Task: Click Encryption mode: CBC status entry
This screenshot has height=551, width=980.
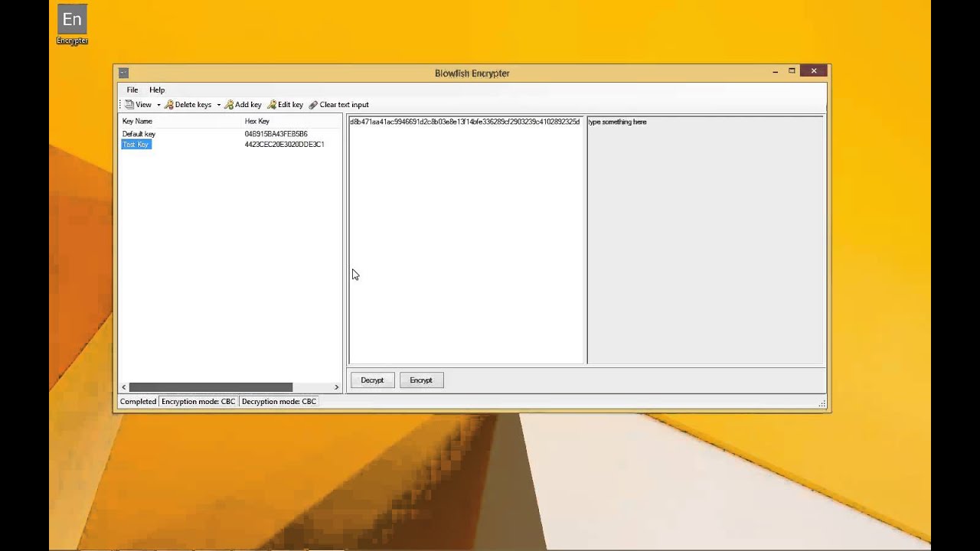Action: point(198,402)
